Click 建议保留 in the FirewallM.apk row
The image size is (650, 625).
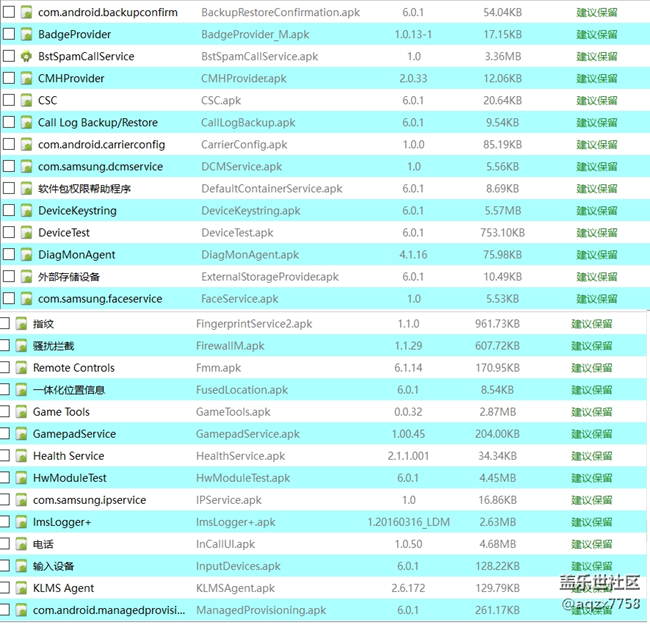(591, 346)
